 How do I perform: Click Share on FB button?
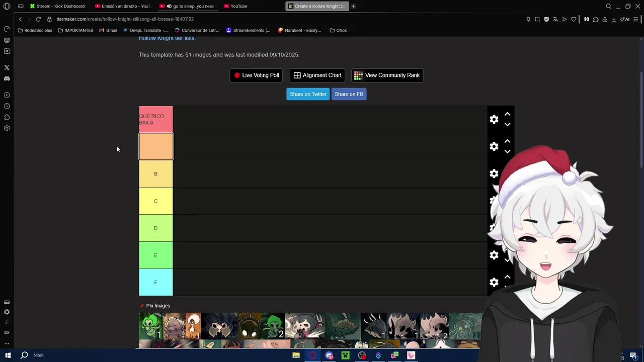pos(349,94)
